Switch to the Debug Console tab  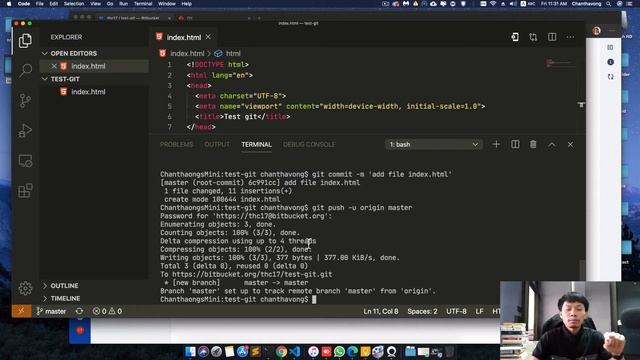309,144
